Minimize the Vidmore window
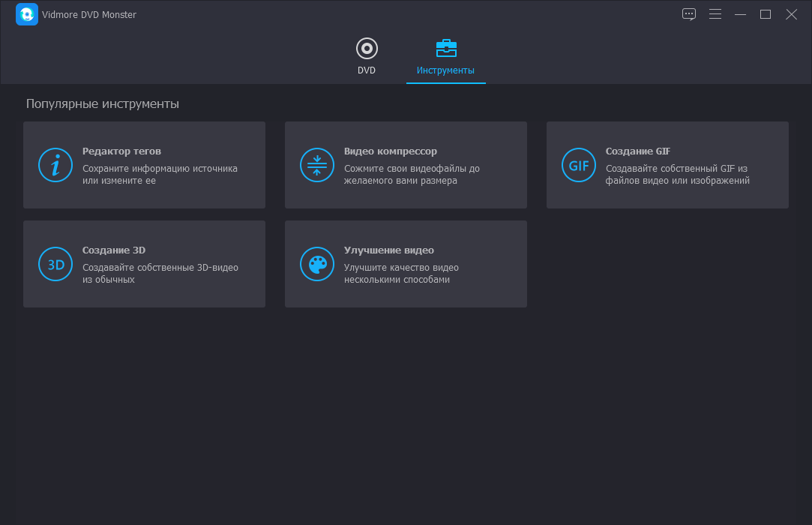Screen dimensions: 812x525 click(741, 14)
